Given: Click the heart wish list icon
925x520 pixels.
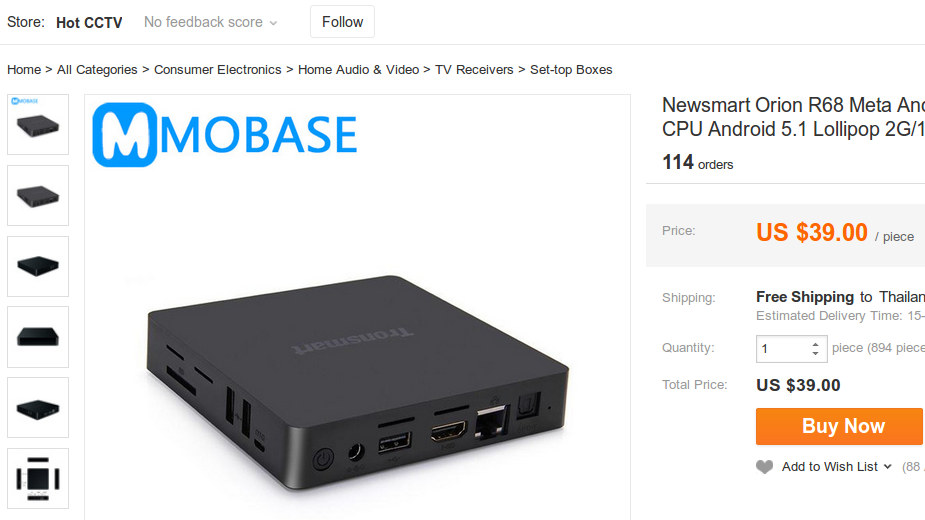Looking at the screenshot, I should 765,467.
